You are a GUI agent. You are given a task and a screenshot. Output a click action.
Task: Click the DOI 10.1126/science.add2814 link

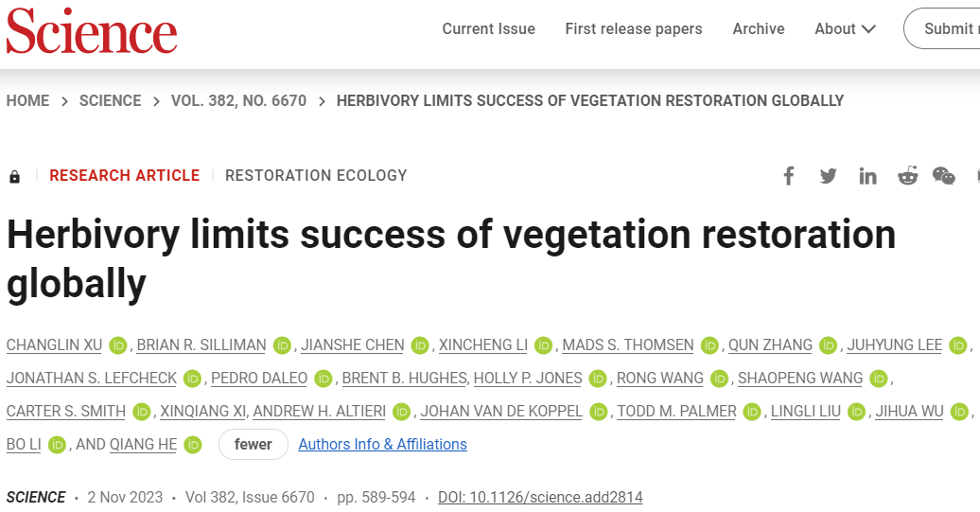pyautogui.click(x=541, y=497)
